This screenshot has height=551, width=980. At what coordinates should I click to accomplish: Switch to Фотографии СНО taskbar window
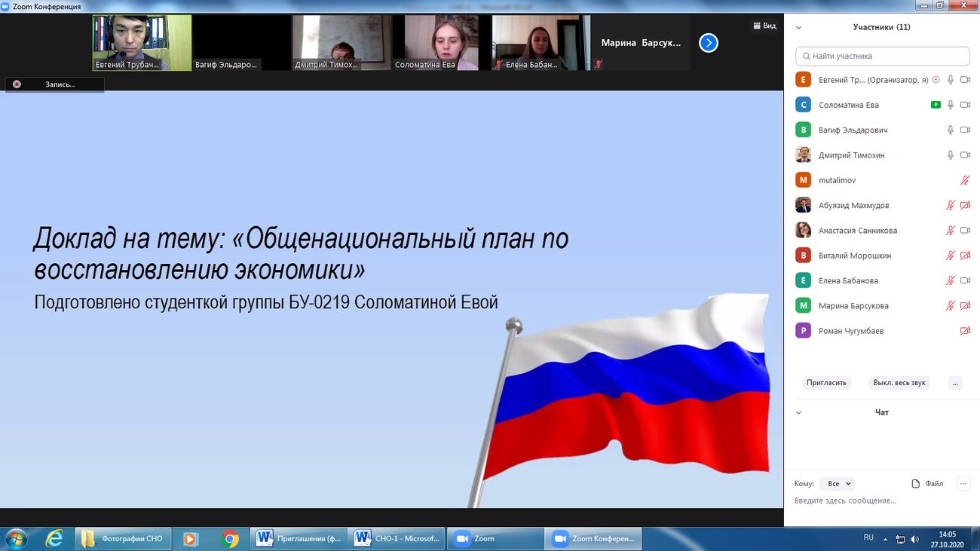(124, 538)
